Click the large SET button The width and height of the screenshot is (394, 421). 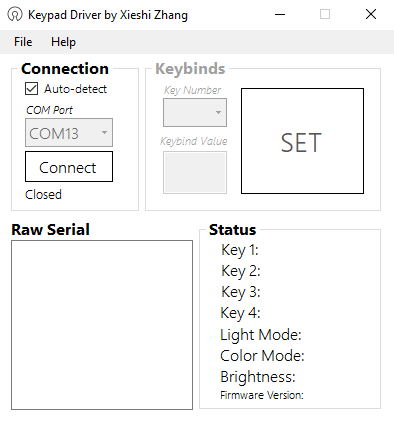(302, 141)
